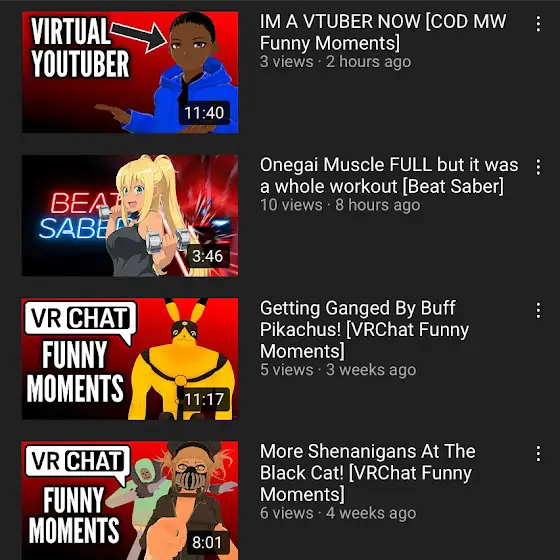Open title IM A VTUBER NOW [COD MW Funny Moments]
560x560 pixels.
(x=383, y=32)
